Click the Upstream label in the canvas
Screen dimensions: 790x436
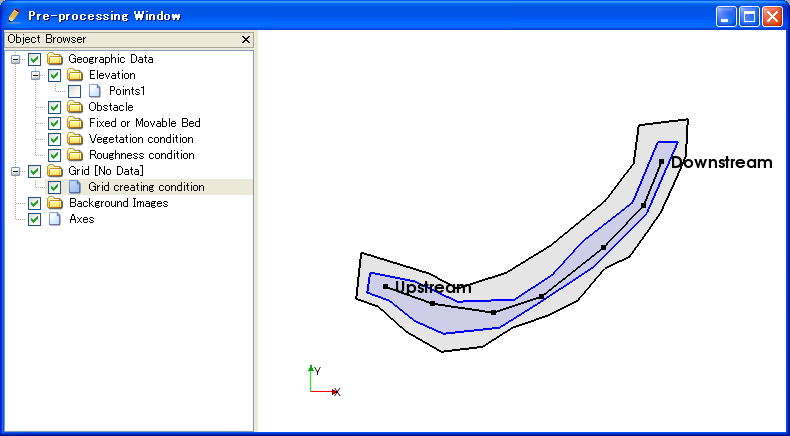point(433,287)
